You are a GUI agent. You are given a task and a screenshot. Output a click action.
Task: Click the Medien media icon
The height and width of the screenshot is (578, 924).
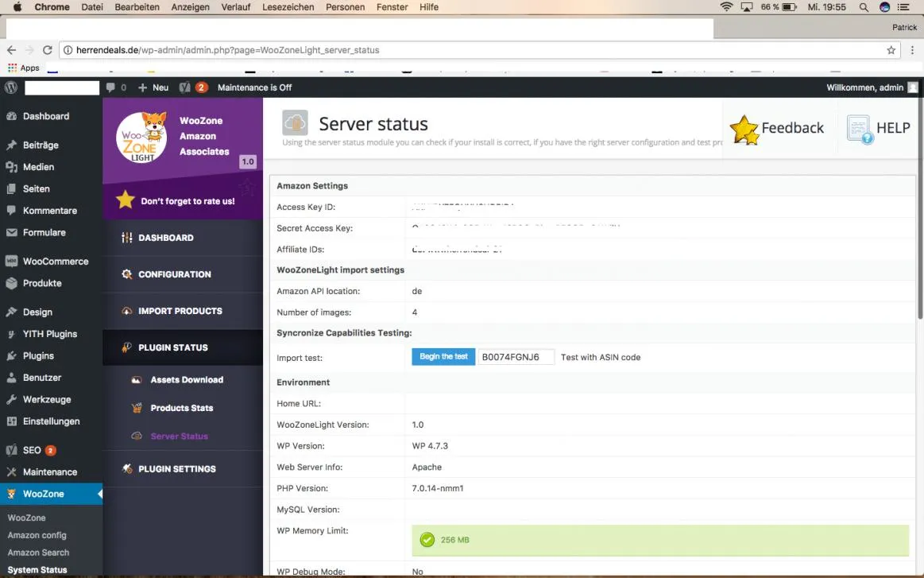coord(11,167)
